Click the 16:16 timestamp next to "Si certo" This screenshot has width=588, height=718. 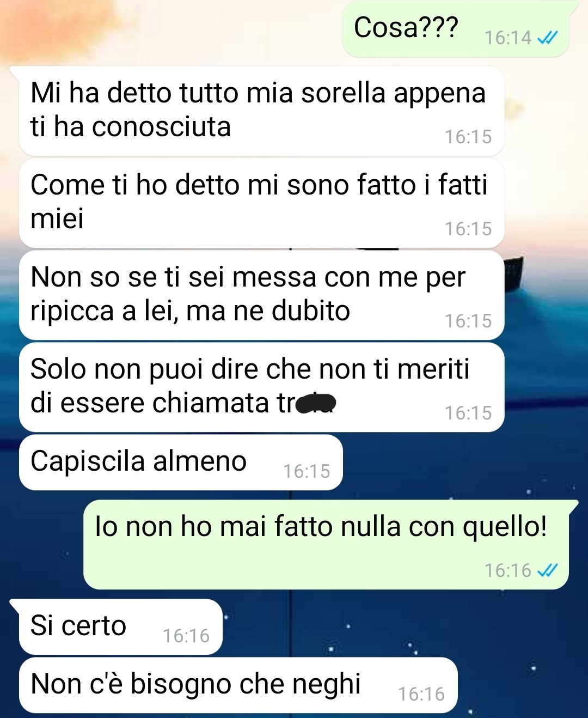click(x=186, y=636)
